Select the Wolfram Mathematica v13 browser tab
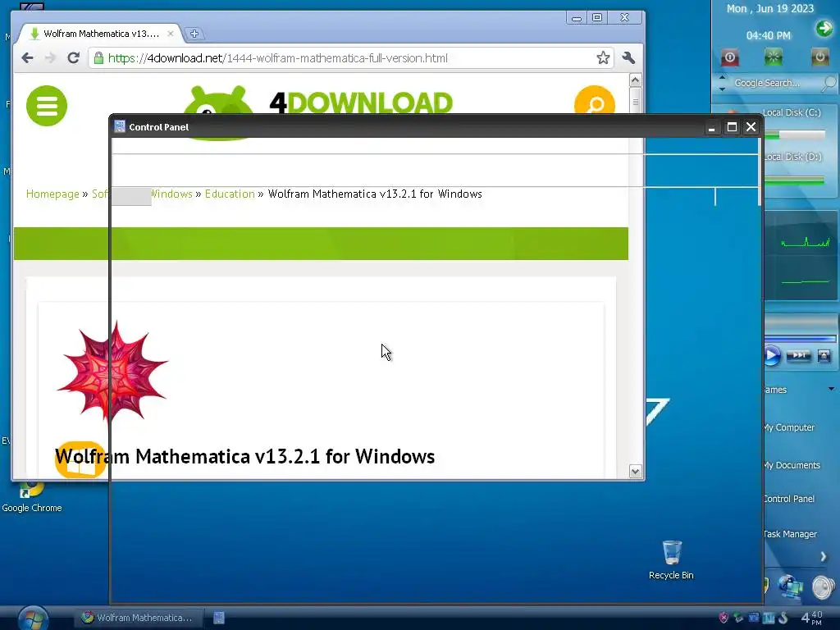The height and width of the screenshot is (630, 840). 101,34
